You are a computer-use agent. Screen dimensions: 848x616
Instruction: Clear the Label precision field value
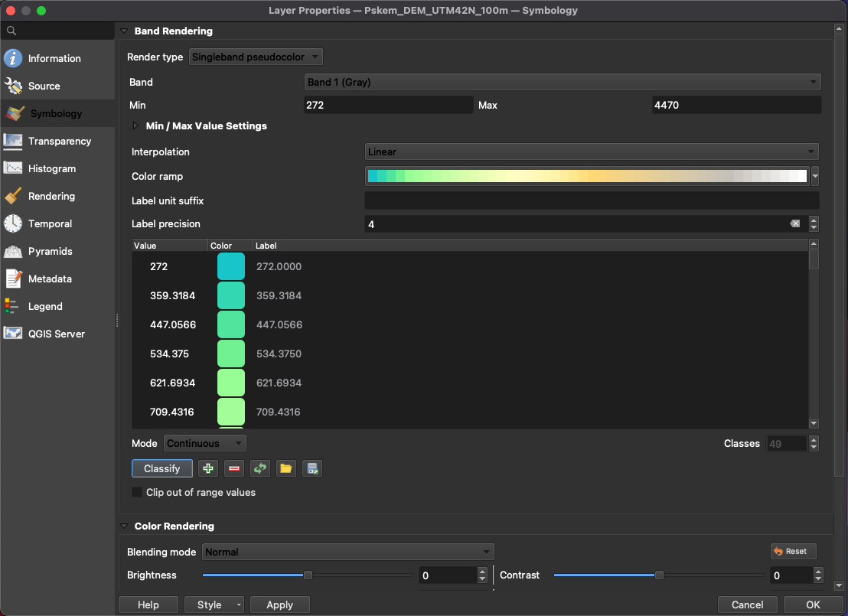[794, 224]
